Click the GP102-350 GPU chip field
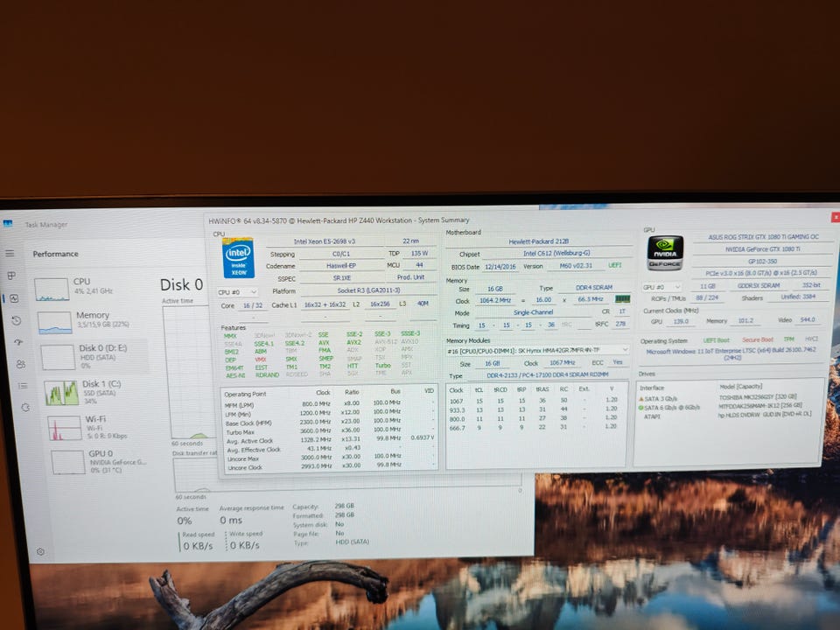 click(762, 262)
